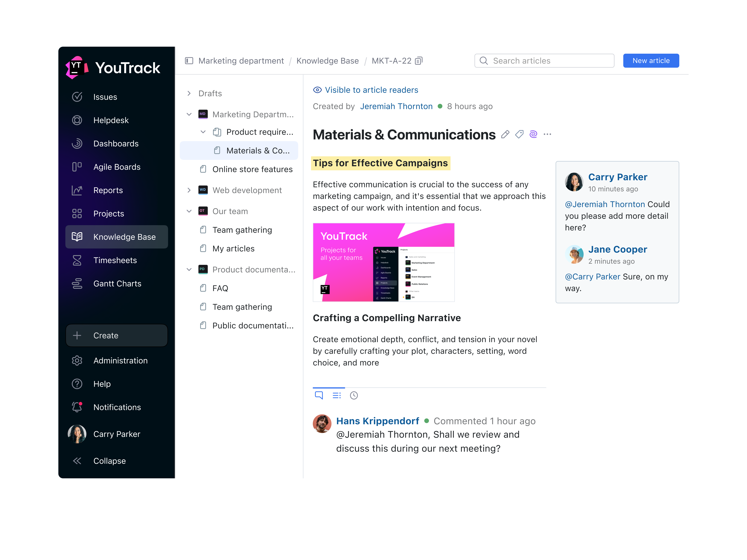Open the Timesheets sidebar icon
This screenshot has height=560, width=747.
tap(77, 260)
